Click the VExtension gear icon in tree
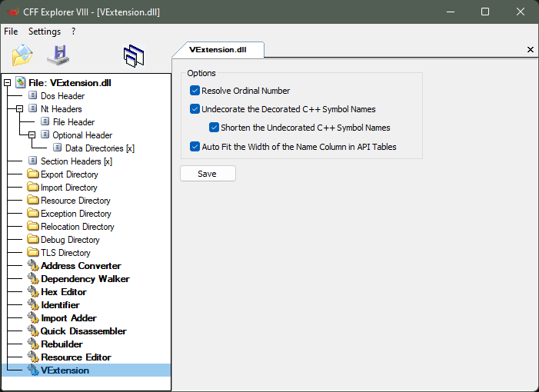 33,370
